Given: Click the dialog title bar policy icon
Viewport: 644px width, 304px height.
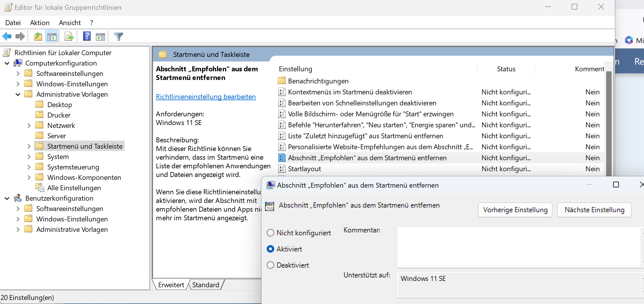Looking at the screenshot, I should click(x=270, y=185).
